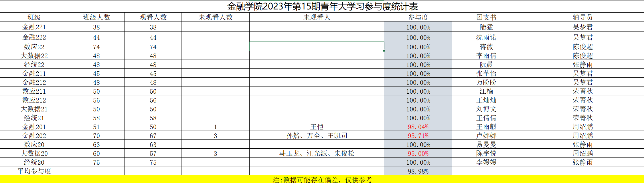Click the red 95.00% participation cell
The width and height of the screenshot is (644, 183).
click(x=418, y=154)
